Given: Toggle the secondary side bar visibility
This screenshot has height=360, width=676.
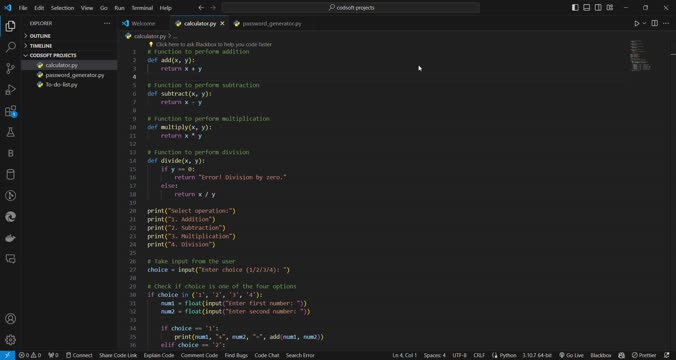Looking at the screenshot, I should [598, 8].
